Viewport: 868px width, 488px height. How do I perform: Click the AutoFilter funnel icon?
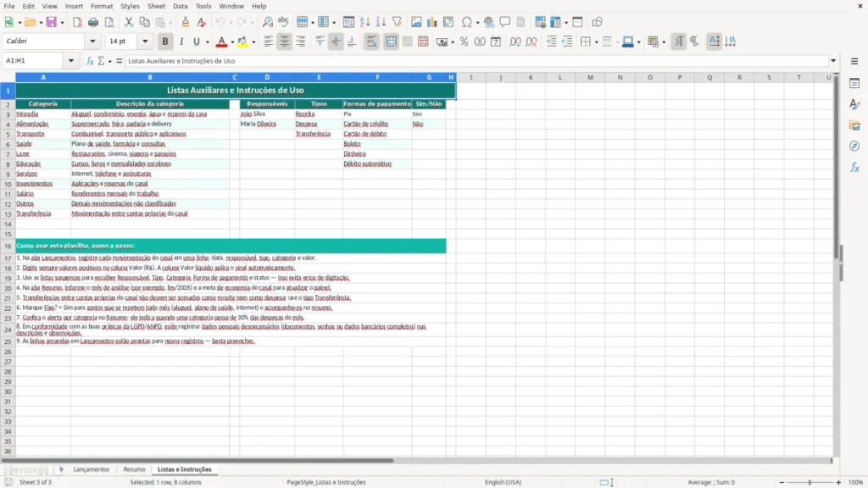(397, 22)
